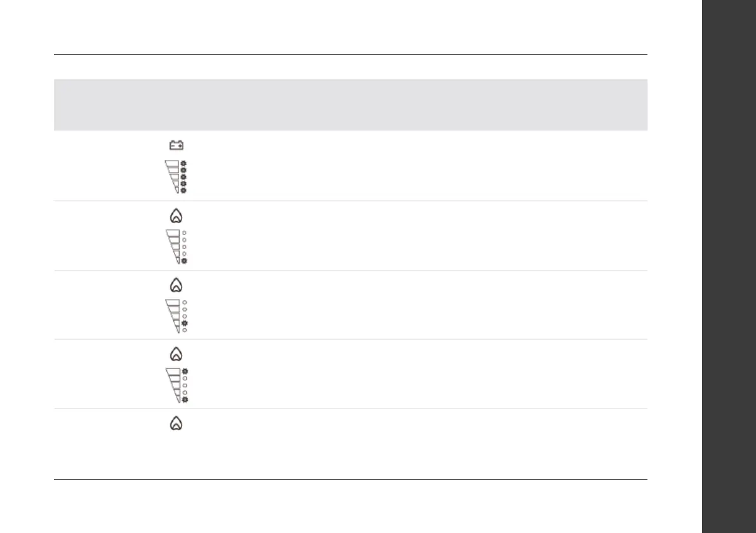Click the lit LED in the second flame's indicator
756x533 pixels.
tap(184, 323)
